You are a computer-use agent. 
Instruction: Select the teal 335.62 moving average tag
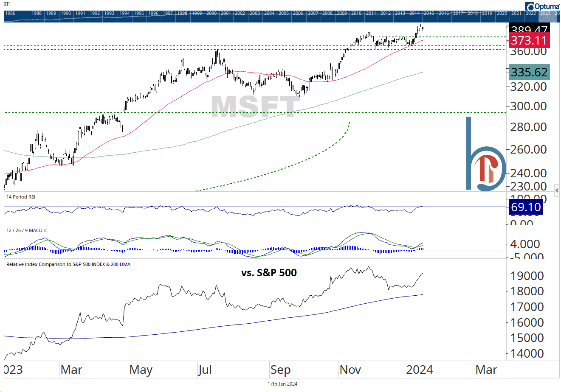click(530, 72)
